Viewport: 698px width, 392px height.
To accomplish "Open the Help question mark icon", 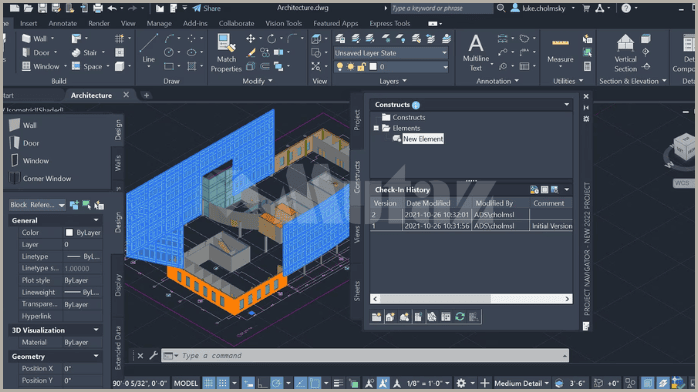I will point(626,8).
